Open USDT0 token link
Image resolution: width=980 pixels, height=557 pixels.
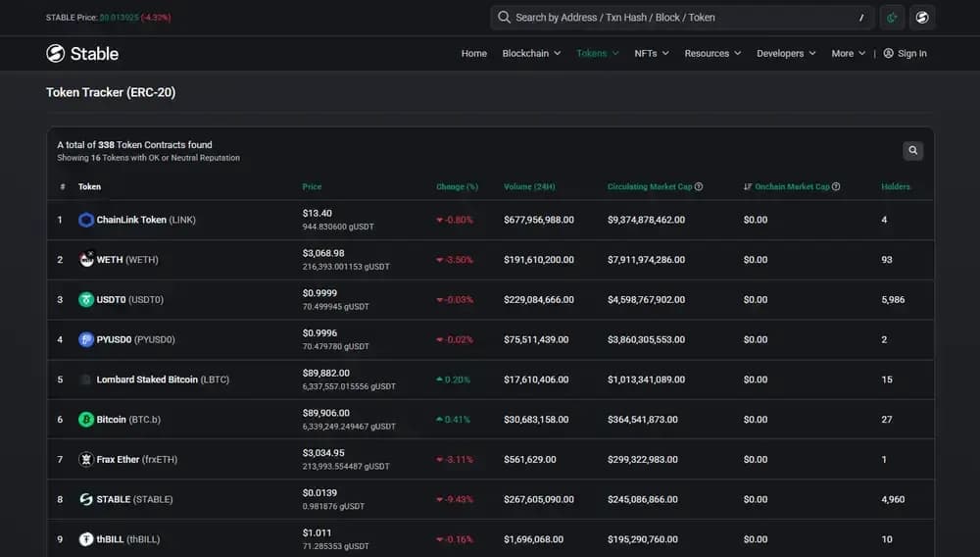[x=130, y=299]
